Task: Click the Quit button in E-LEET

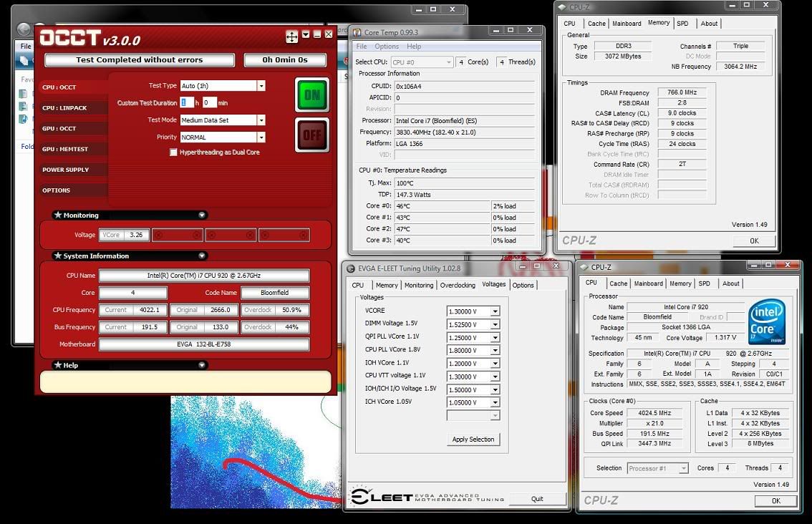Action: click(x=537, y=499)
